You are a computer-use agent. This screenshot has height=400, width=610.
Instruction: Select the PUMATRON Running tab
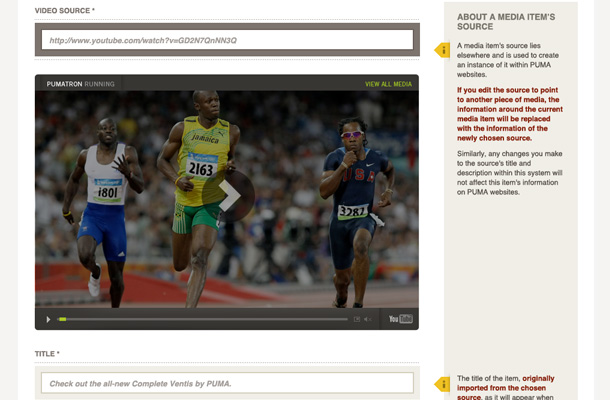click(x=81, y=84)
